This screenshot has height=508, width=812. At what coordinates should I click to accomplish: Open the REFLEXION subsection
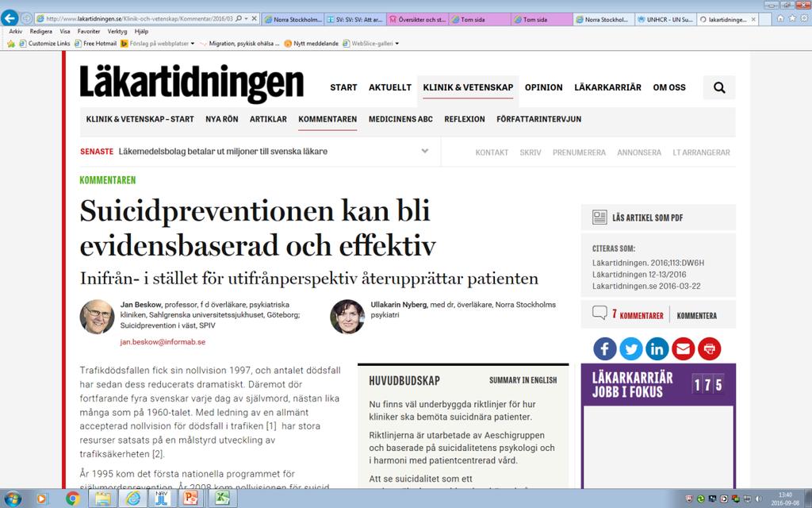[x=465, y=119]
